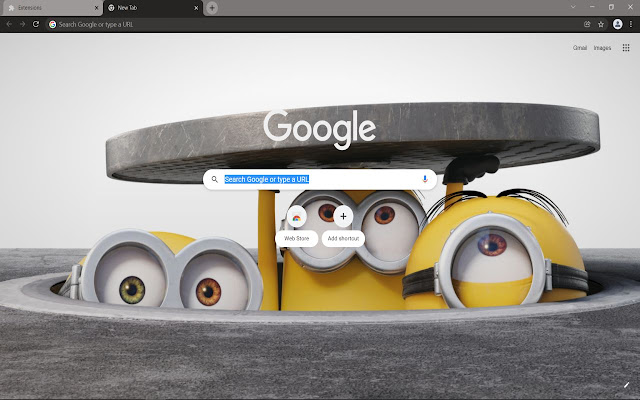Open Gmail link
The image size is (640, 400).
coord(580,48)
